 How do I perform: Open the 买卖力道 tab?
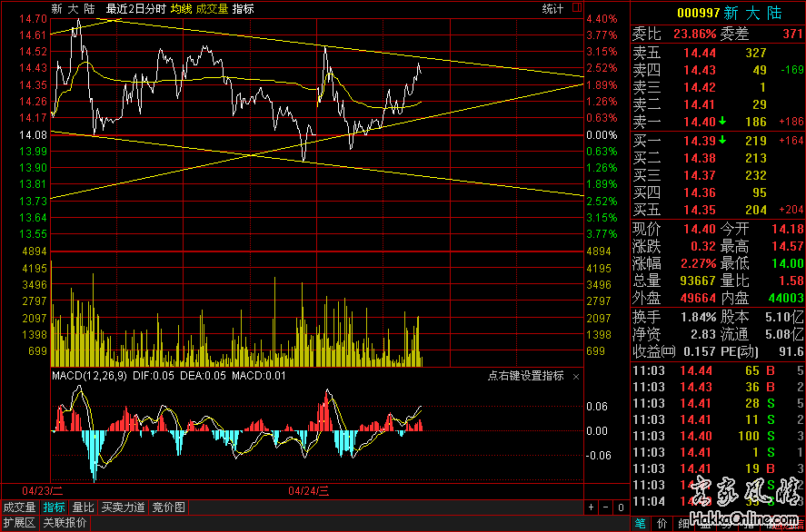click(x=122, y=507)
